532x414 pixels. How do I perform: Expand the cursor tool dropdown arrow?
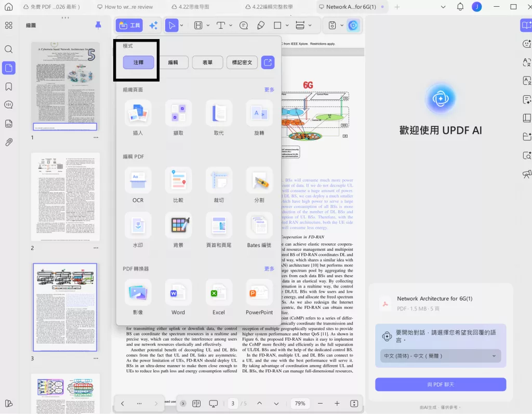tap(182, 25)
